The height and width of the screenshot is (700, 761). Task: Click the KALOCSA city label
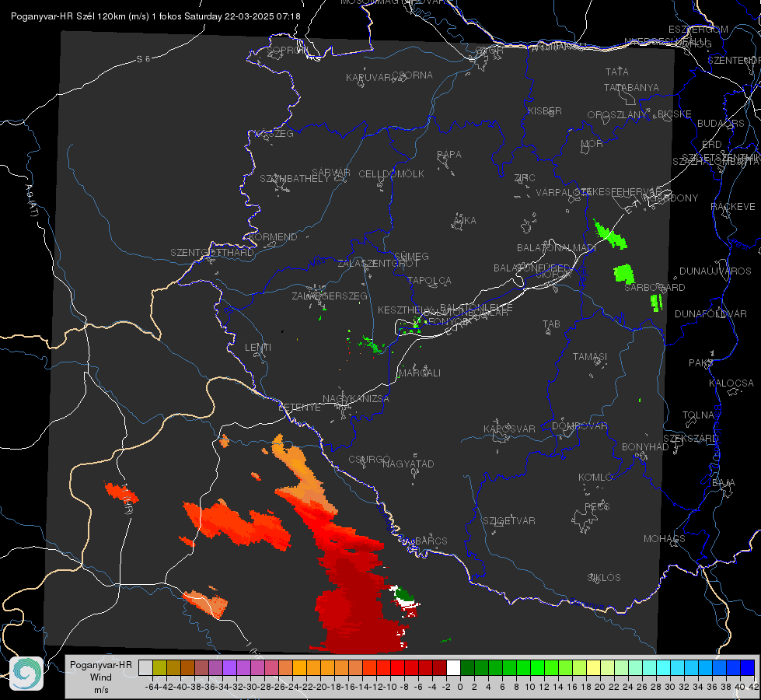coord(731,383)
